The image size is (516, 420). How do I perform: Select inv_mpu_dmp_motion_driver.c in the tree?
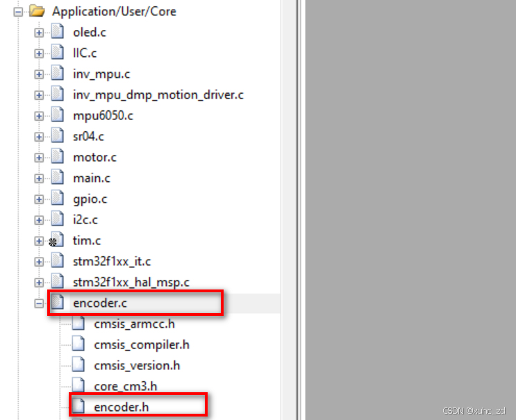(x=158, y=95)
